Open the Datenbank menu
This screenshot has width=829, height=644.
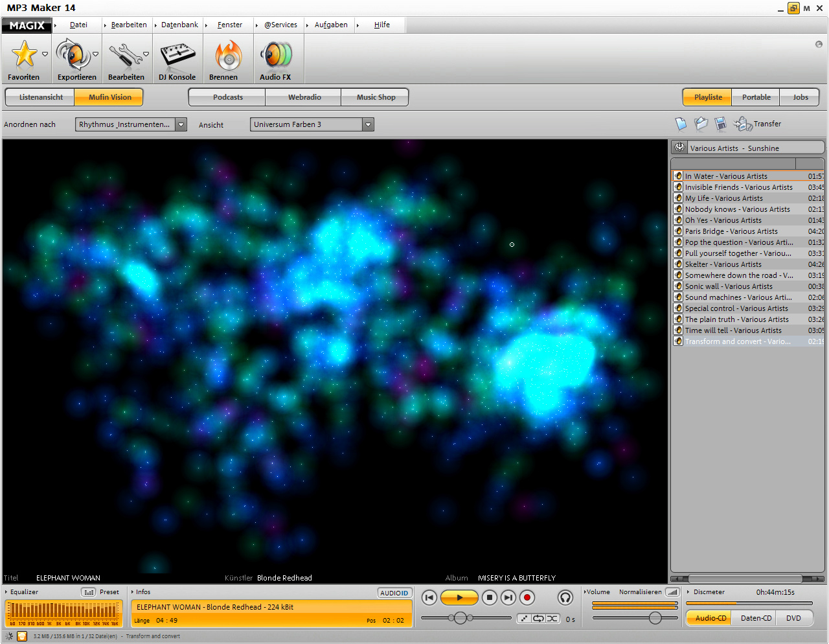(x=179, y=25)
